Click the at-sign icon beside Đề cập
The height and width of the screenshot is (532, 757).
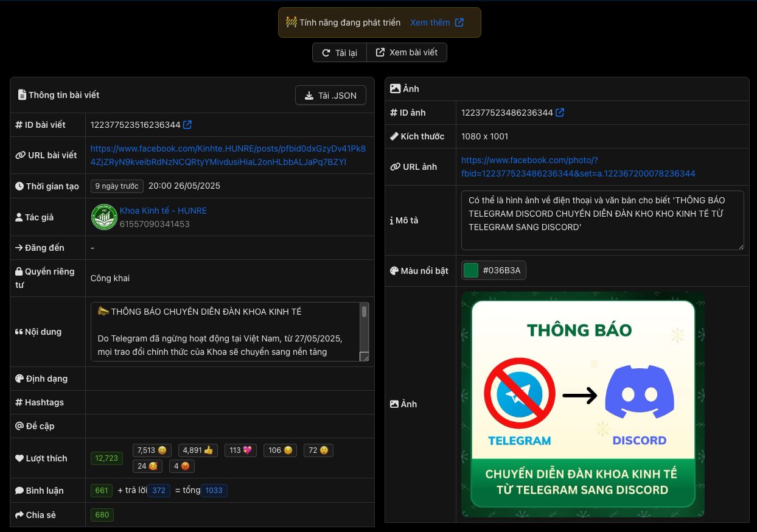point(19,426)
